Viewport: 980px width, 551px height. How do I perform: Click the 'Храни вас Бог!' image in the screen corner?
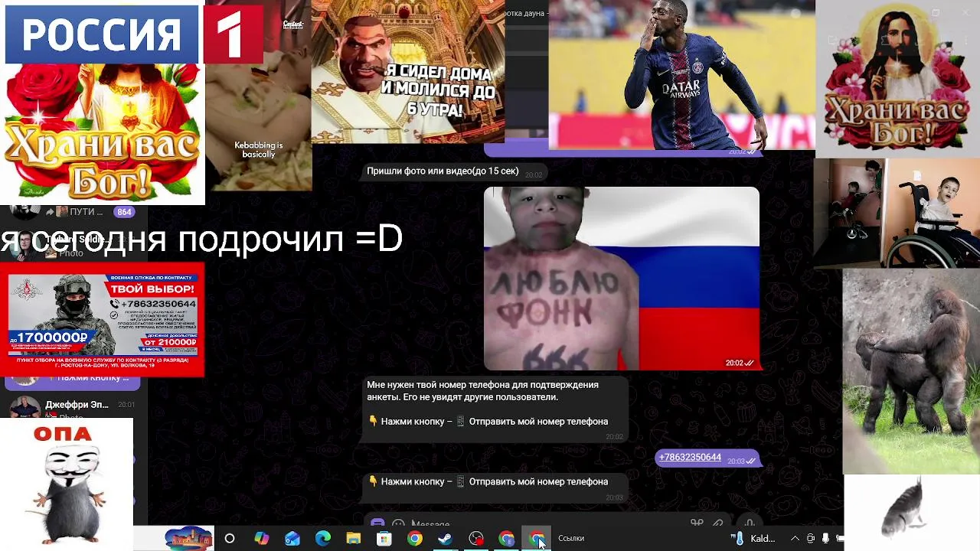897,79
